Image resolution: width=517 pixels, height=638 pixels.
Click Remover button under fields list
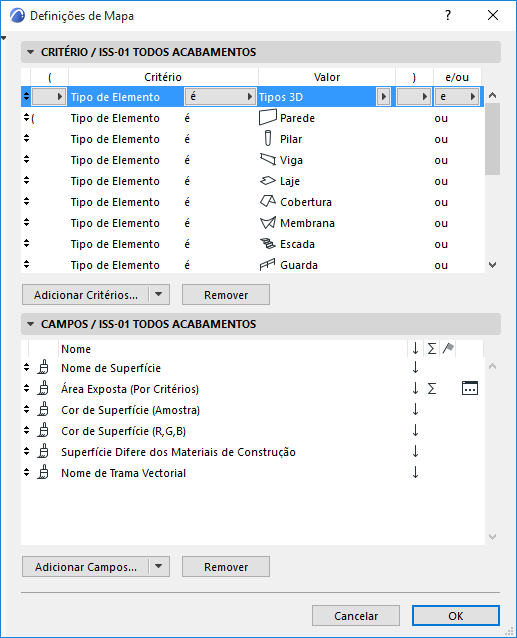(226, 566)
